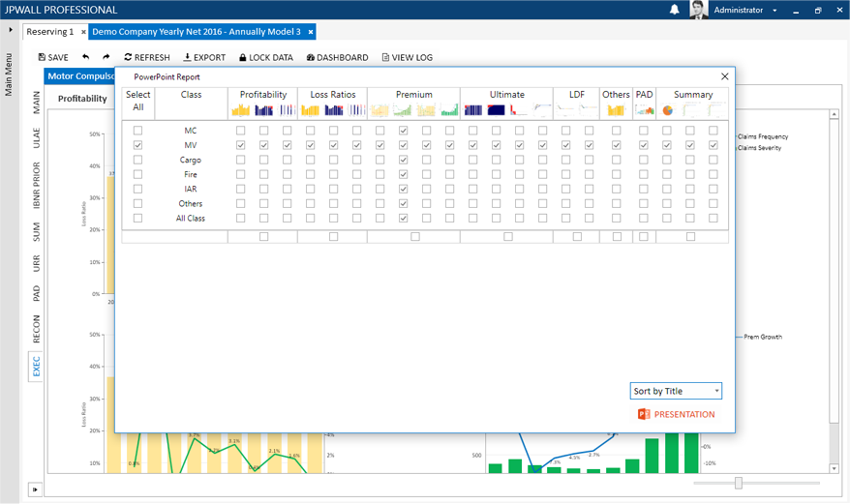
Task: Select yellow bar chart thumbnail under Profitability
Action: click(x=240, y=110)
